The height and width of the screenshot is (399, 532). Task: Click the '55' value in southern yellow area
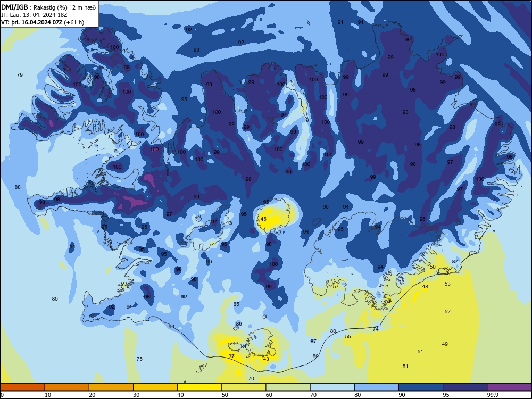(348, 337)
